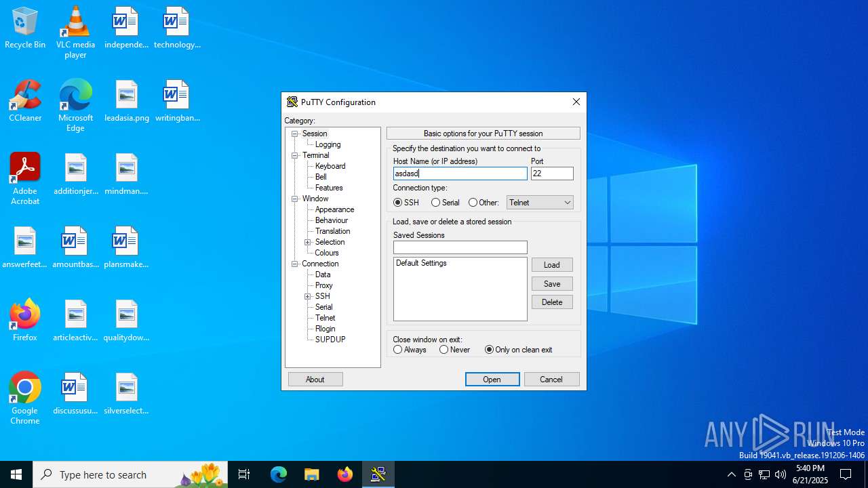This screenshot has width=868, height=488.
Task: Collapse the Connection tree node
Action: tap(295, 264)
